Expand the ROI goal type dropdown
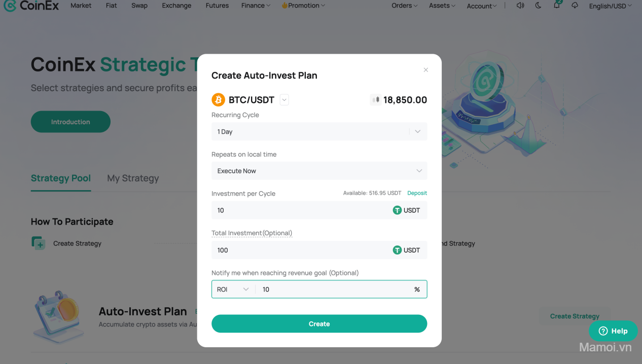The height and width of the screenshot is (364, 642). (233, 289)
